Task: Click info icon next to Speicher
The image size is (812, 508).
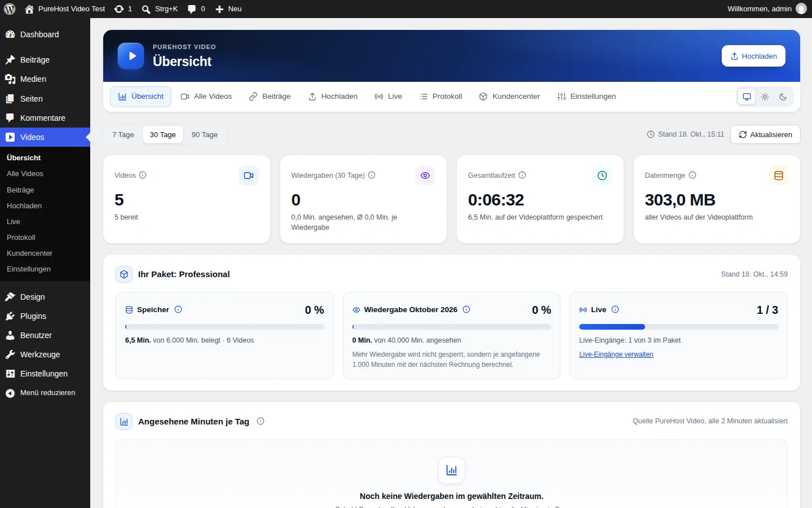Action: pyautogui.click(x=178, y=309)
